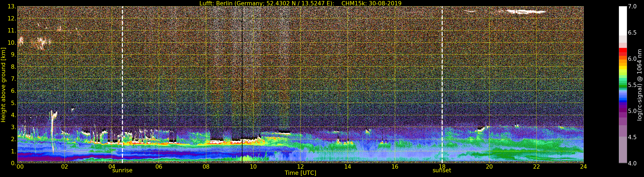Click the time axis tick '16'
Image resolution: width=644 pixels, height=177 pixels.
[395, 167]
